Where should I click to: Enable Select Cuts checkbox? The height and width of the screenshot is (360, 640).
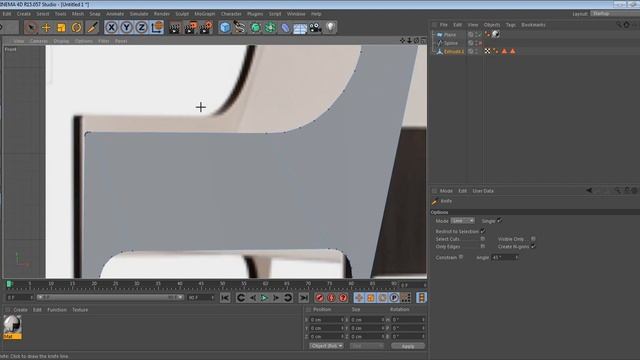(x=483, y=239)
